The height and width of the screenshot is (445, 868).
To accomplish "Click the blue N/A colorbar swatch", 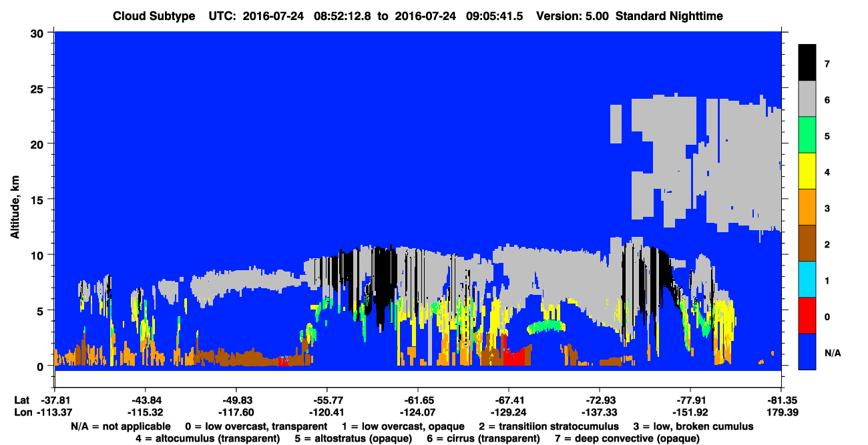I will (807, 352).
